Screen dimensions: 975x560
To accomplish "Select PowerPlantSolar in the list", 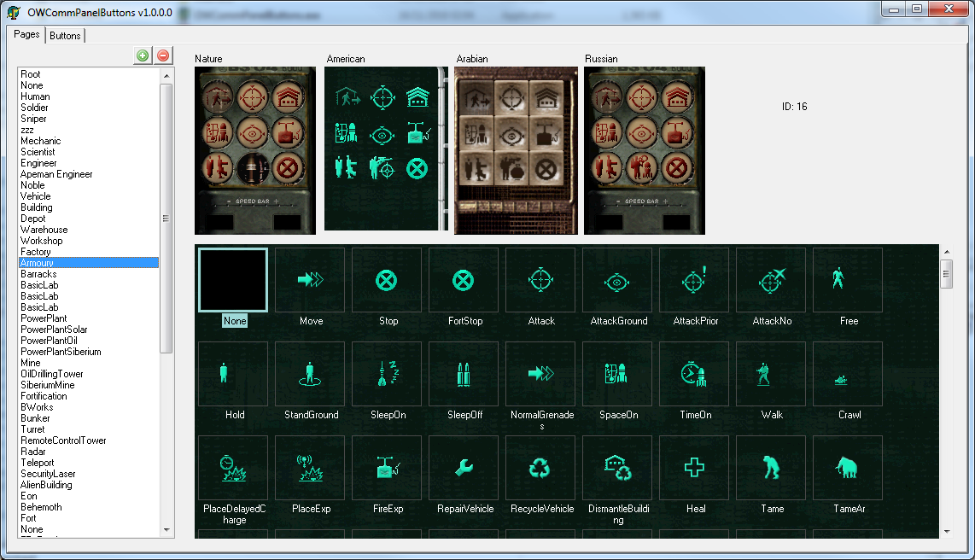I will (89, 330).
